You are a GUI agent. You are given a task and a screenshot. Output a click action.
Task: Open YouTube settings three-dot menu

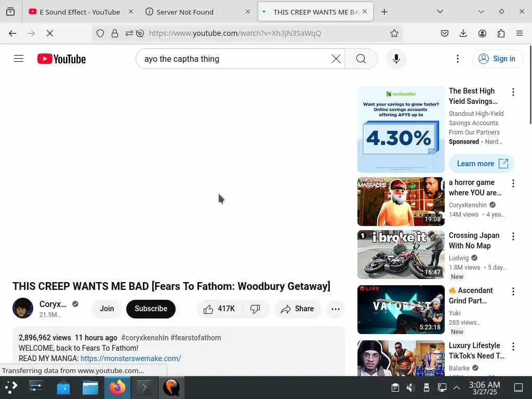(457, 59)
